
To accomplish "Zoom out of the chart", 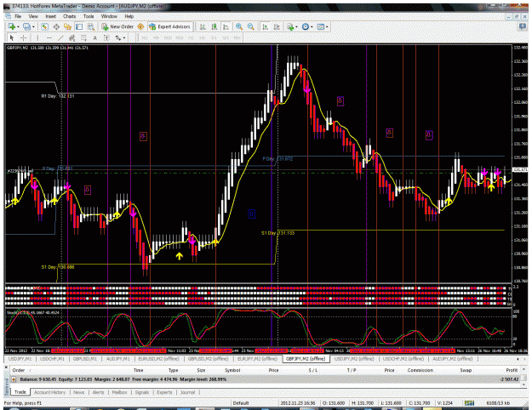I will pos(251,26).
